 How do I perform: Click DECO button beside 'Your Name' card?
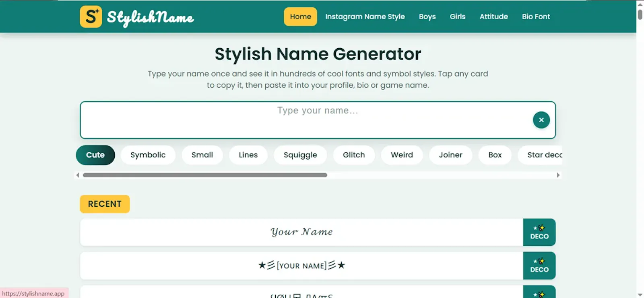pos(539,232)
